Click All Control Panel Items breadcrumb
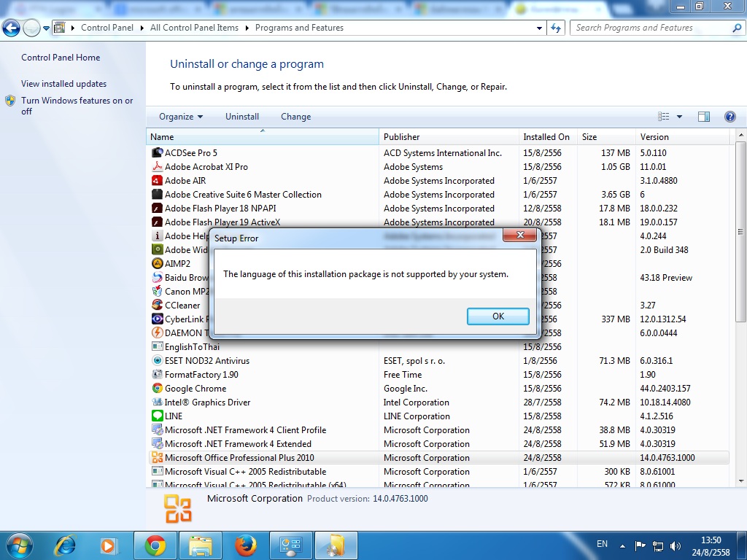This screenshot has width=747, height=560. [x=194, y=28]
